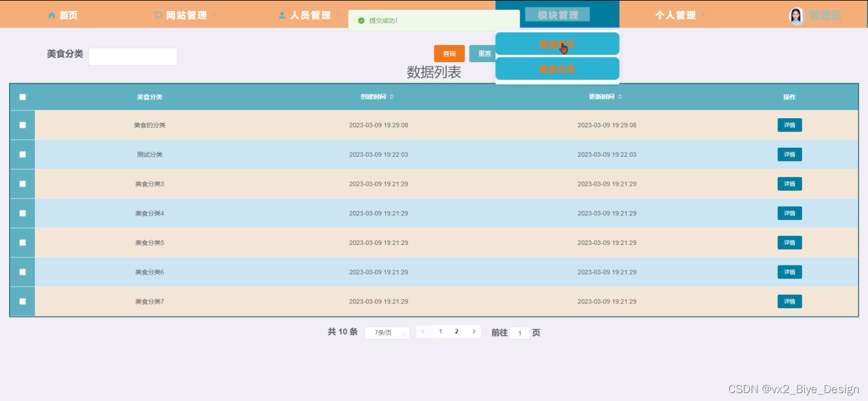Go to previous page arrow
868x401 pixels.
(424, 332)
